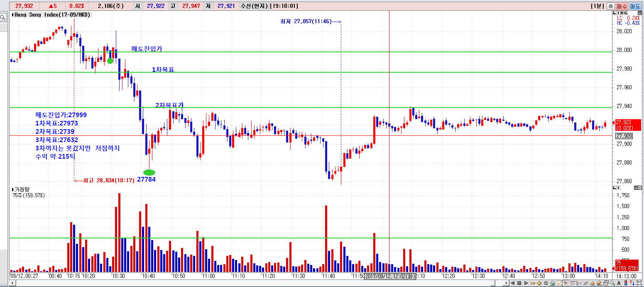The height and width of the screenshot is (287, 644).
Task: Open bottom toolbar gear settings
Action: coord(546,283)
